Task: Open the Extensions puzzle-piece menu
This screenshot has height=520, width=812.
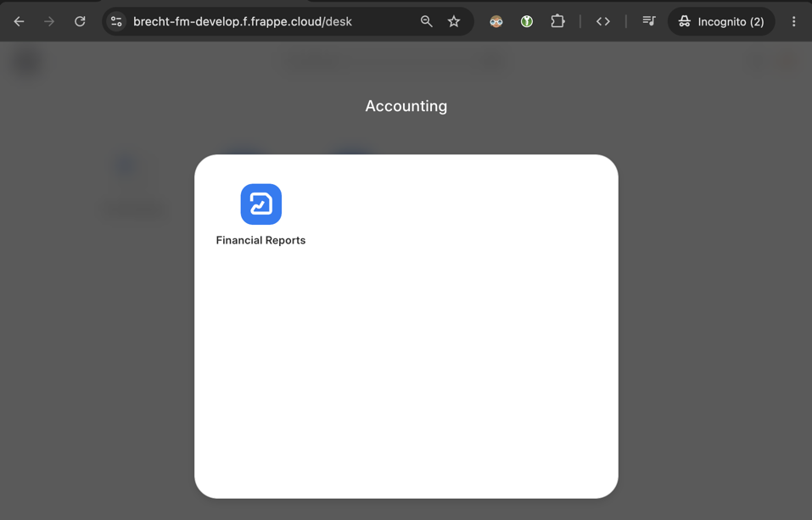Action: [557, 21]
